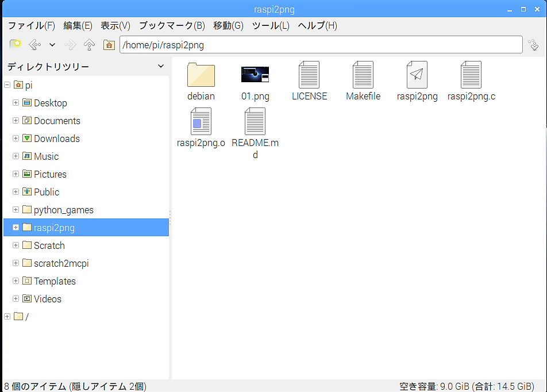Open the 編集(E) menu
The height and width of the screenshot is (392, 547).
click(78, 25)
